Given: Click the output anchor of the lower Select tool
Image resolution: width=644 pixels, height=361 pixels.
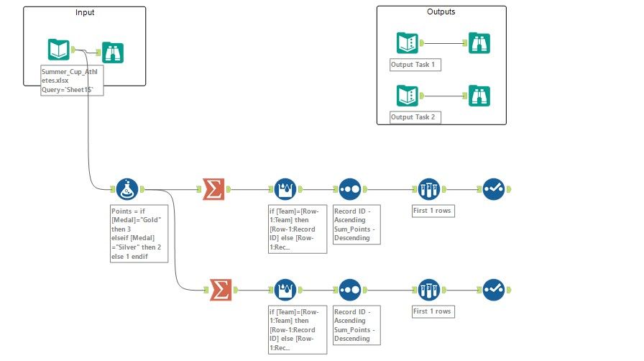Looking at the screenshot, I should pos(509,290).
